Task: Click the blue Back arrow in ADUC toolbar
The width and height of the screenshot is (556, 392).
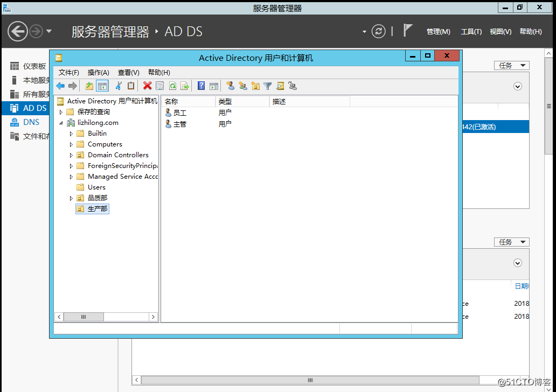Action: 60,86
